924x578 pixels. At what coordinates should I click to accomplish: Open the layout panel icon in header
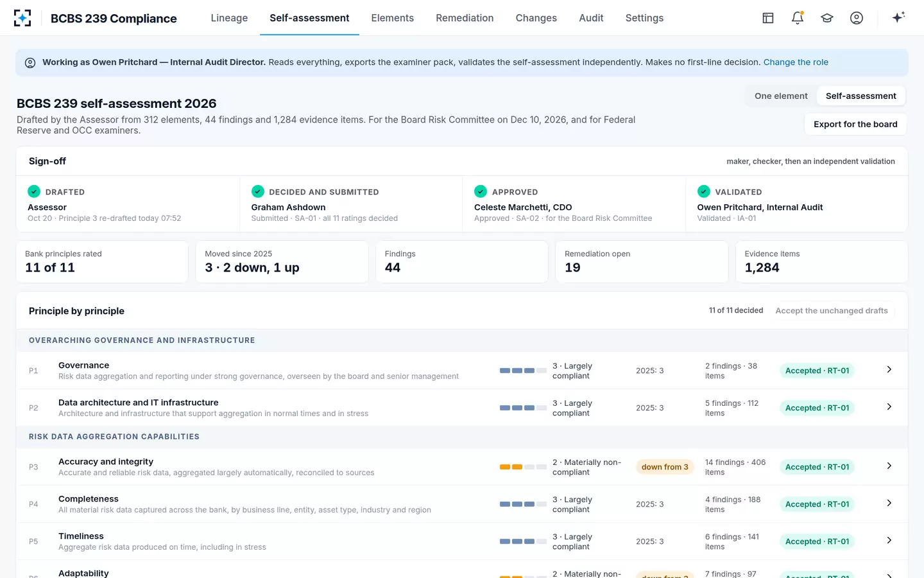tap(768, 18)
